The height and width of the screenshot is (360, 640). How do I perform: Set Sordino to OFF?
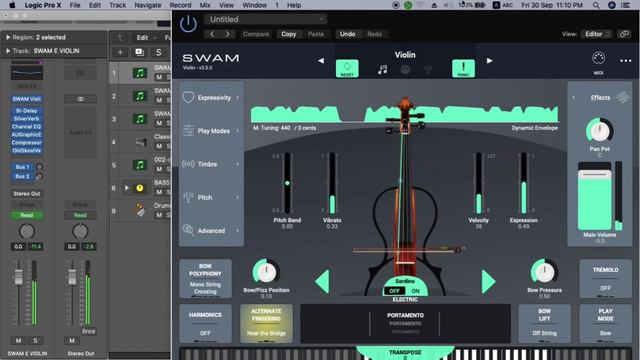pyautogui.click(x=394, y=291)
